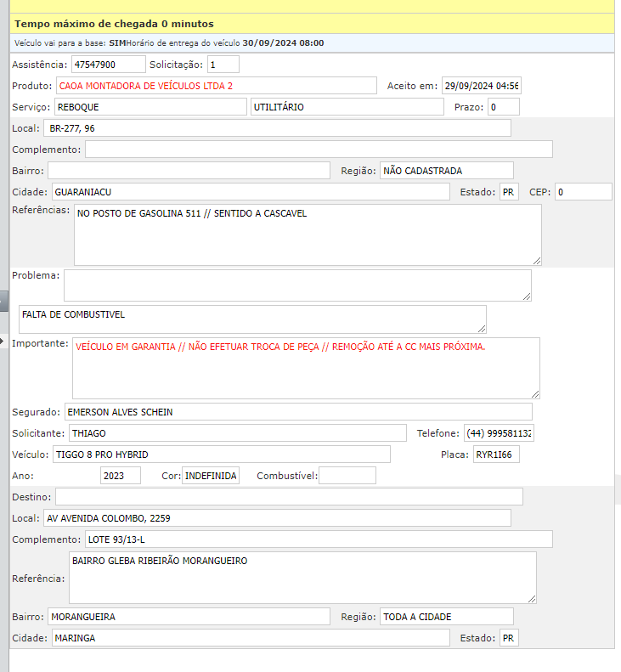Click the Região field TODA A CIDADE
Viewport: 621px width, 672px height.
click(447, 616)
